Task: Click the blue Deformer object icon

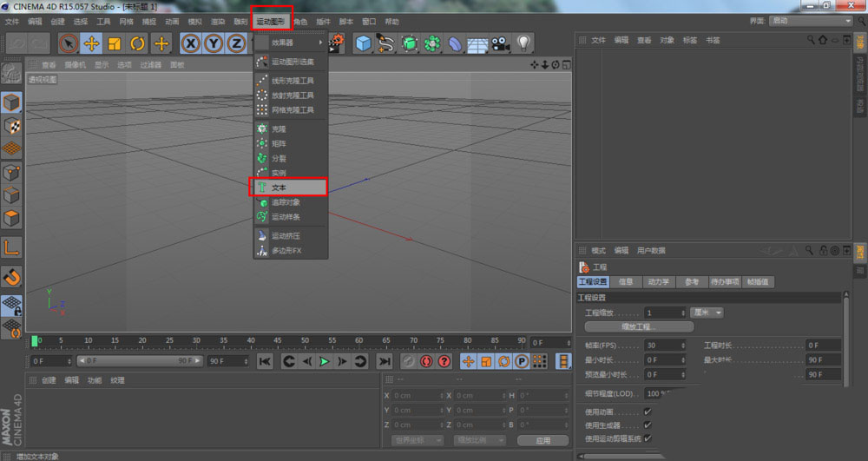Action: tap(455, 43)
